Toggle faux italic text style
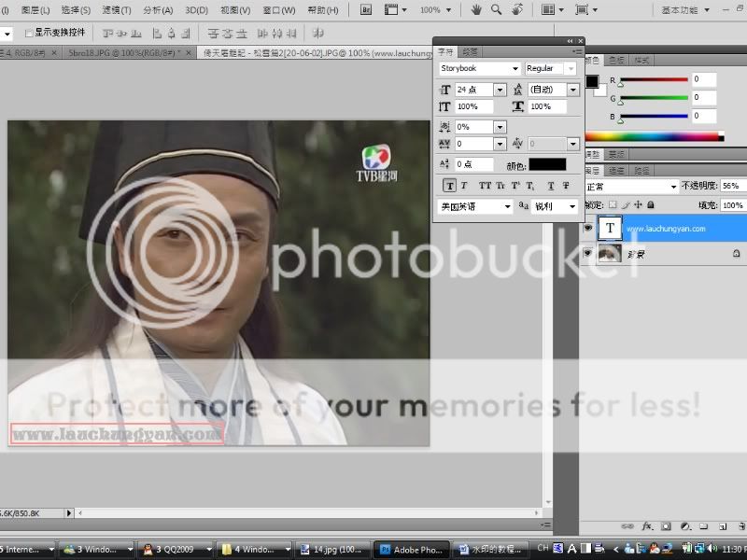747x560 pixels. pos(464,186)
